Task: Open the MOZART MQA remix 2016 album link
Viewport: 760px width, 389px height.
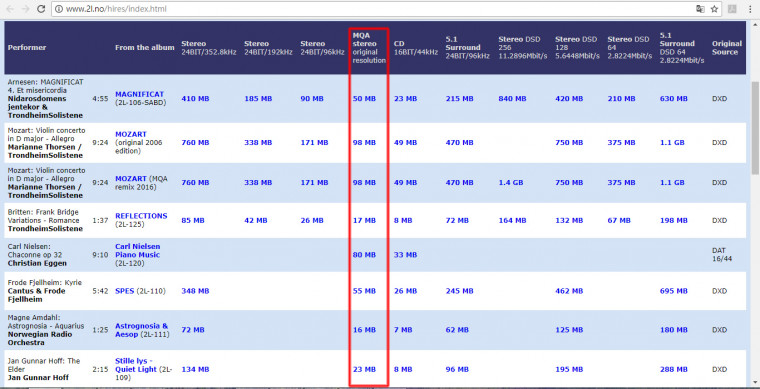Action: coord(130,179)
